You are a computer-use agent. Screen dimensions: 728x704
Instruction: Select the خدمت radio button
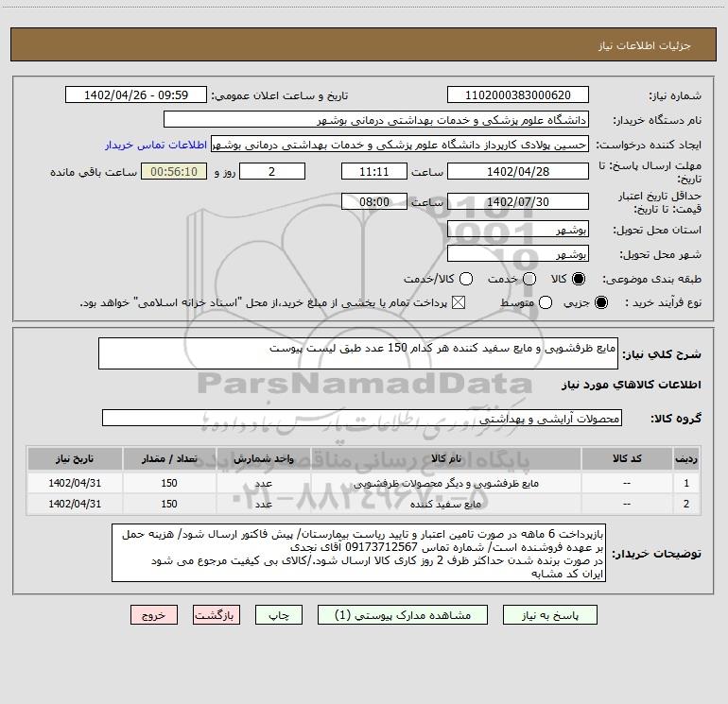tap(529, 279)
